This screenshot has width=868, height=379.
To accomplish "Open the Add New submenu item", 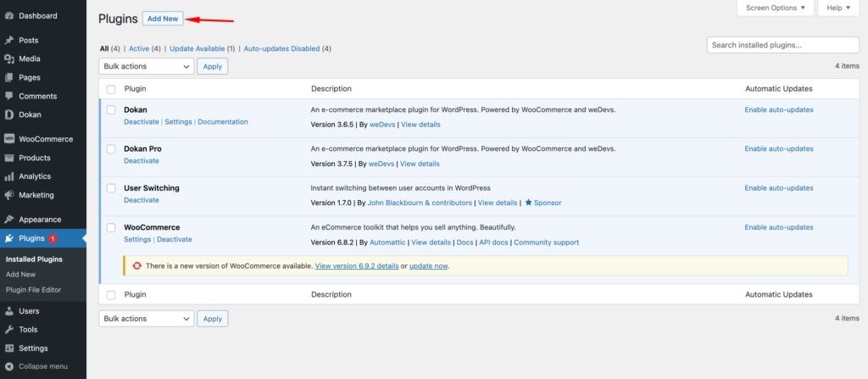I will pos(21,274).
